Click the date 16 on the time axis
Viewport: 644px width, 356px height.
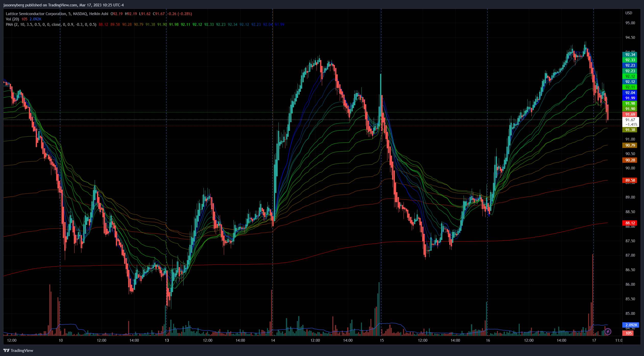pos(488,340)
